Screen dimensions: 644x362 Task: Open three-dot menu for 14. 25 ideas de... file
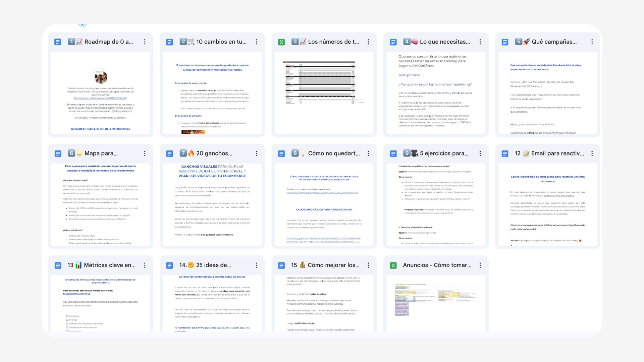257,265
